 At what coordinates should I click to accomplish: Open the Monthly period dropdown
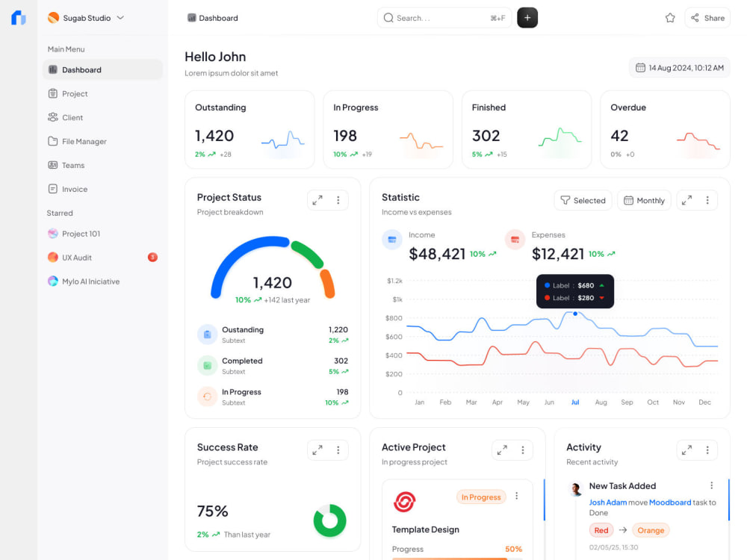pos(644,200)
